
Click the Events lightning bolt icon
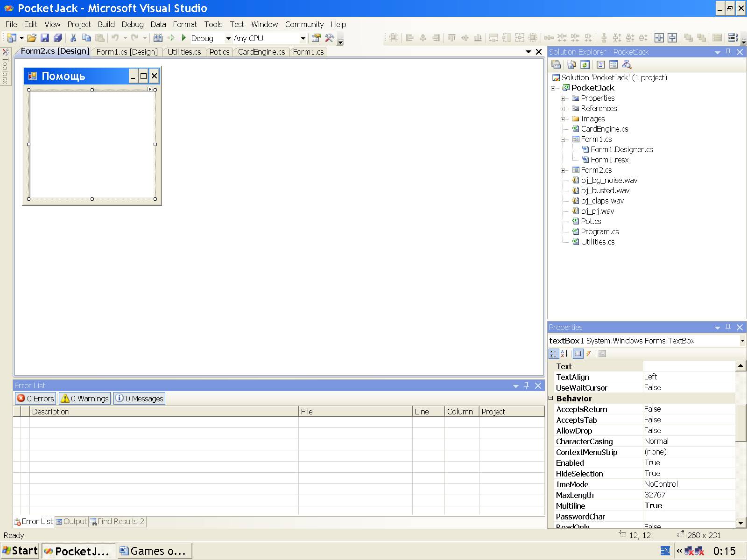589,354
